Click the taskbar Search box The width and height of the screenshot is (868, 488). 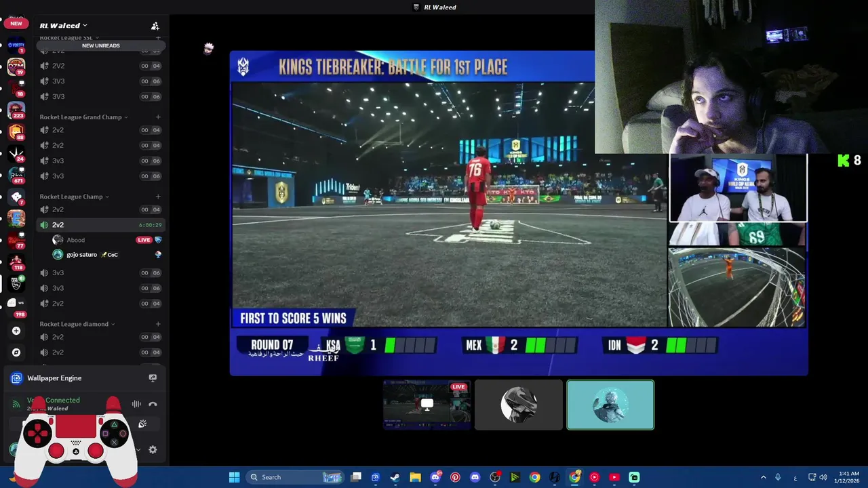294,477
